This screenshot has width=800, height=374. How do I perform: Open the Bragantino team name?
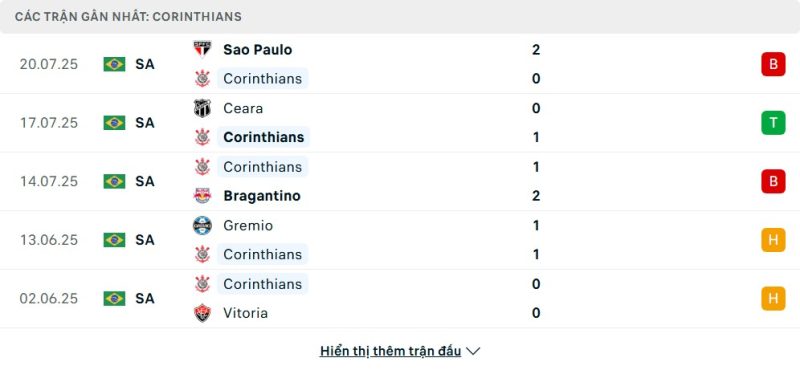pos(262,196)
